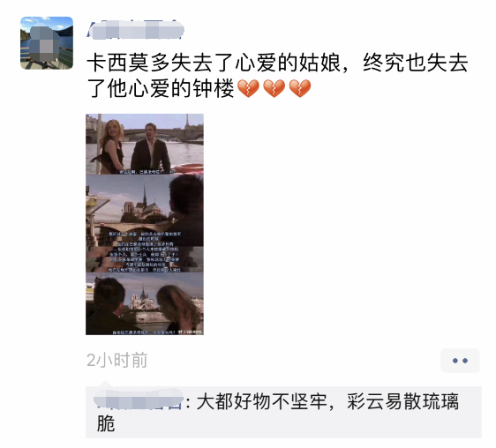Screen dimensions: 496x448
Task: Open the movie still collage image
Action: pos(145,224)
